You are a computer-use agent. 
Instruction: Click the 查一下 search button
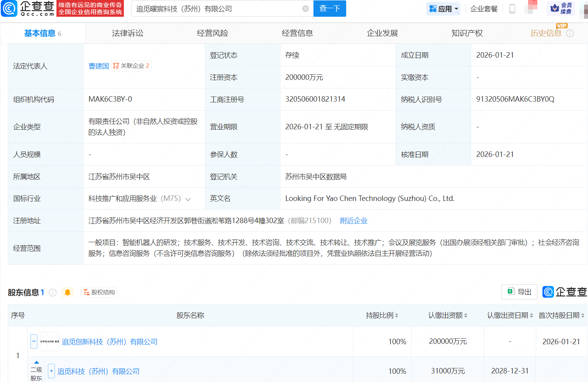329,9
